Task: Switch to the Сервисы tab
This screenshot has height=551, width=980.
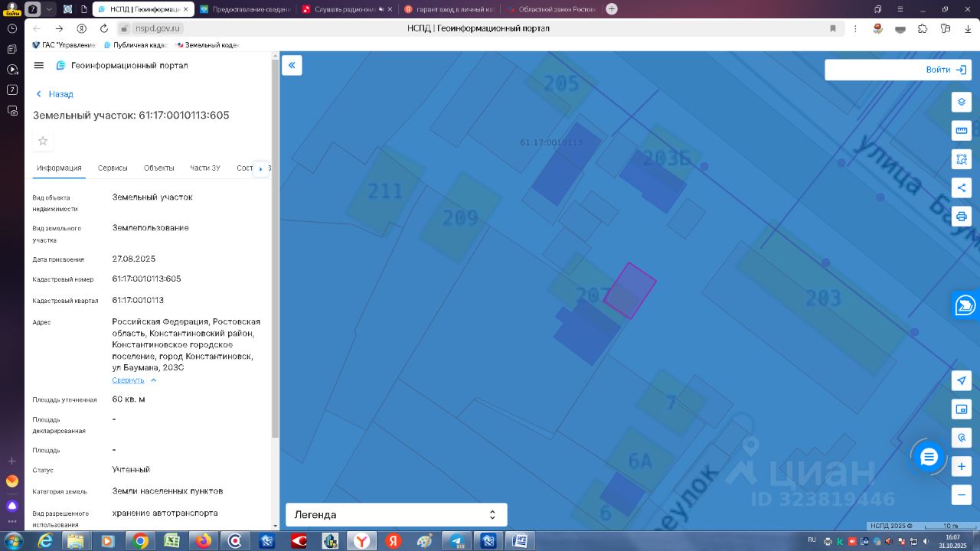Action: pos(113,168)
